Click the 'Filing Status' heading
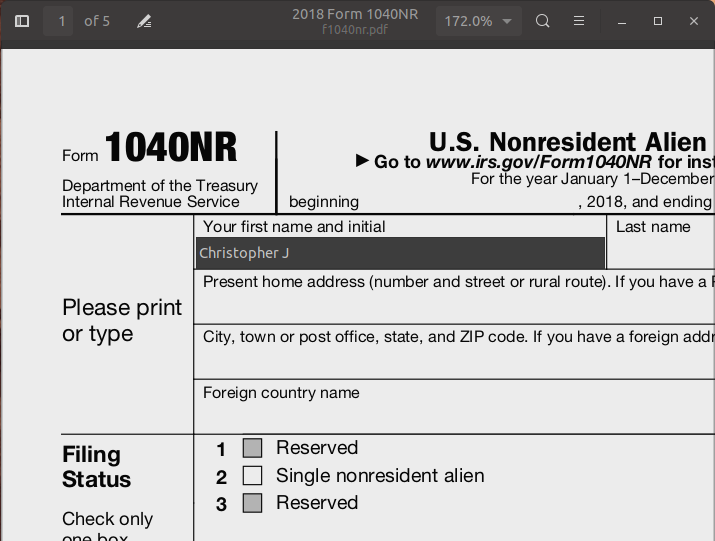Screen dimensions: 715x541 (96, 467)
